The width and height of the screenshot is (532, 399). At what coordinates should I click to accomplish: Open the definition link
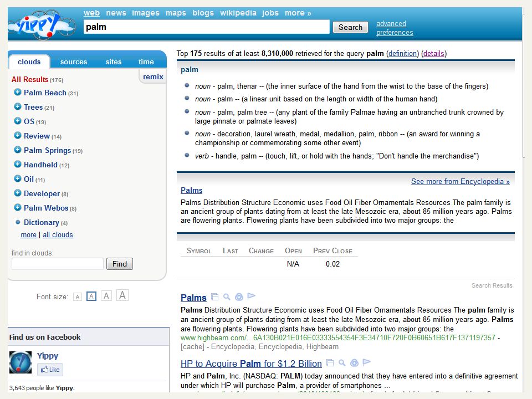click(402, 53)
